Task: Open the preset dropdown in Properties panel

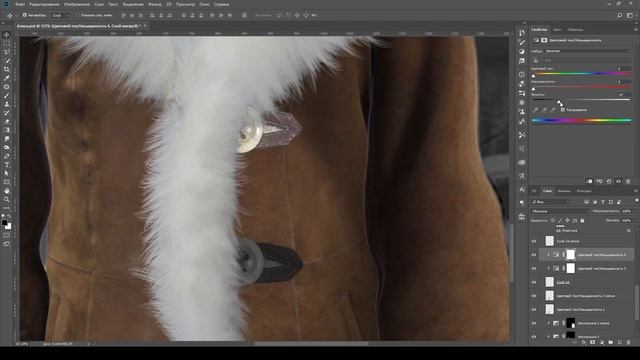Action: (x=588, y=51)
